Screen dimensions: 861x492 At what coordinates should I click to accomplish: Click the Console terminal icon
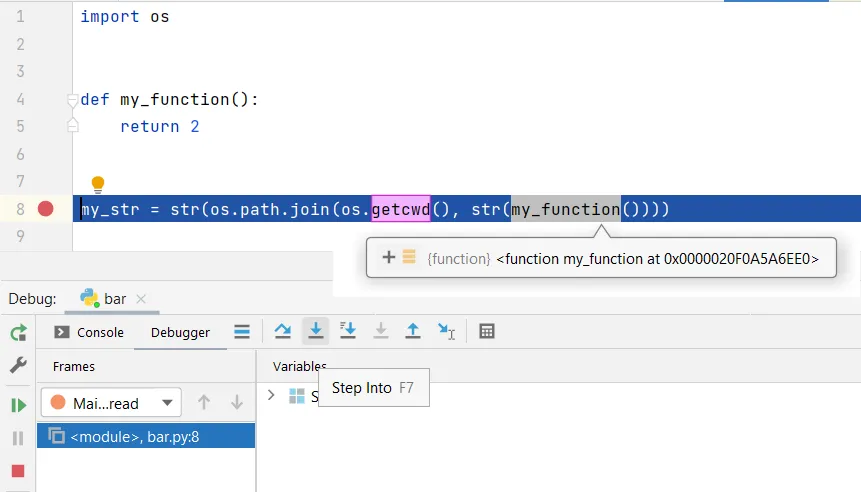point(62,332)
